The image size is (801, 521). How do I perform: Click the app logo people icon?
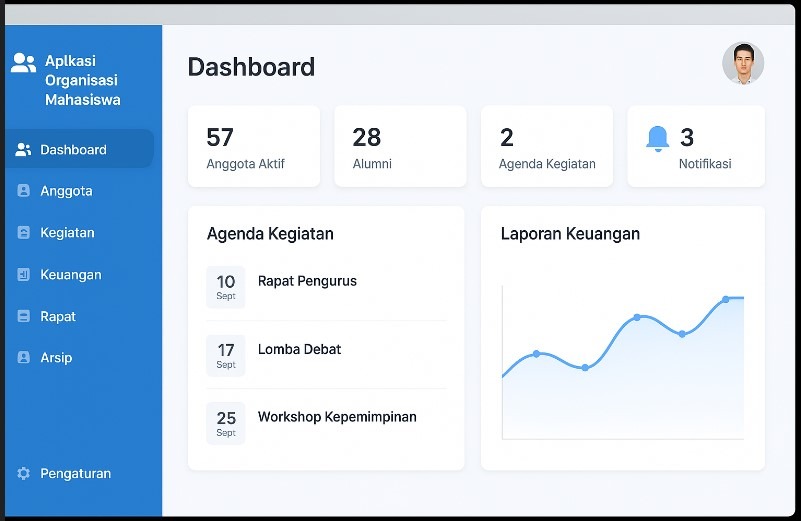click(23, 63)
